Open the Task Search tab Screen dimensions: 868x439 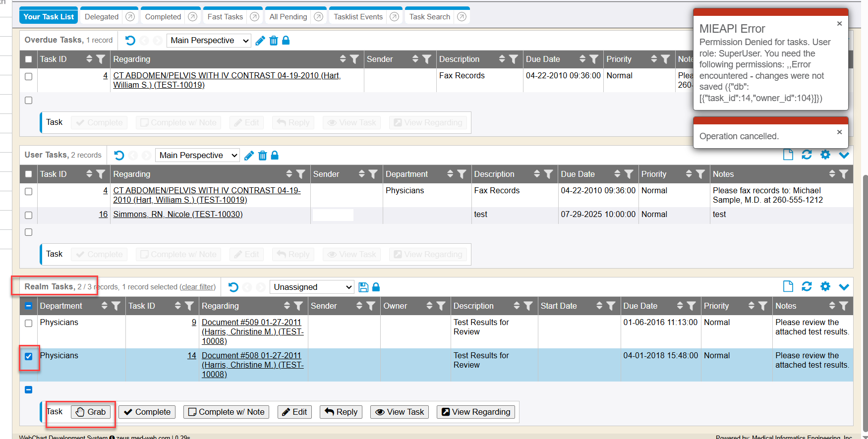pos(429,17)
